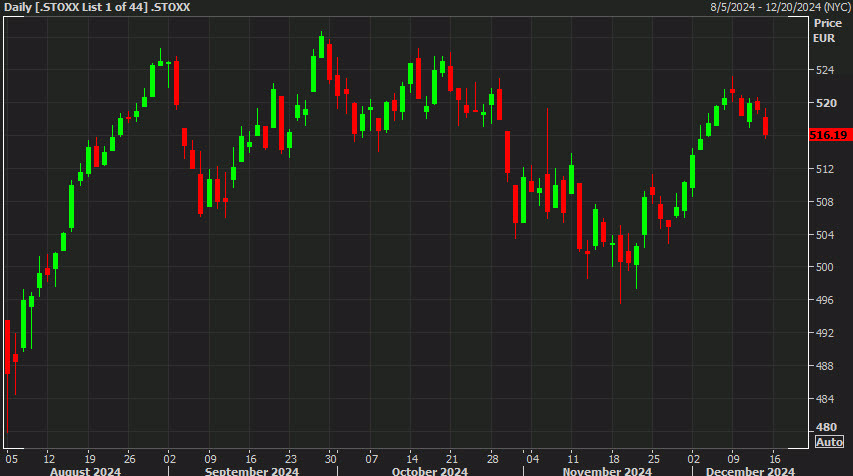Click the 28 date tick in October
Image resolution: width=853 pixels, height=476 pixels.
(492, 459)
